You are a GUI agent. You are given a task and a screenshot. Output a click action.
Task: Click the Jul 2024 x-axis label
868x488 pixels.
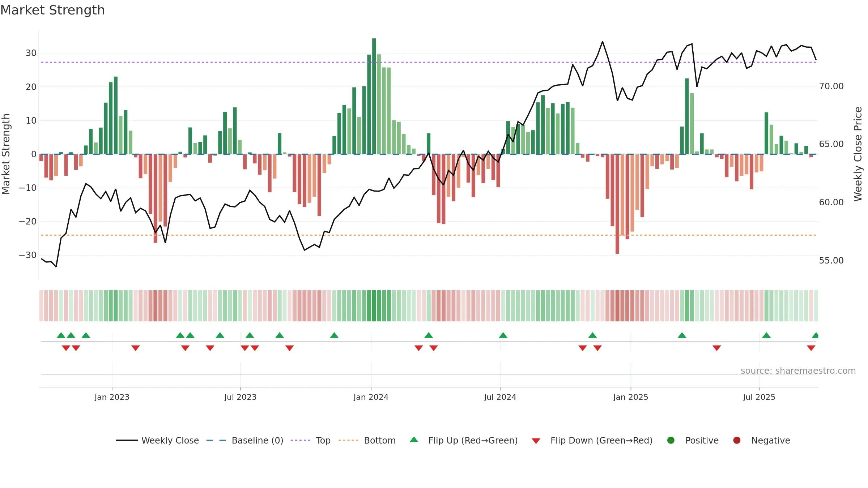click(500, 397)
